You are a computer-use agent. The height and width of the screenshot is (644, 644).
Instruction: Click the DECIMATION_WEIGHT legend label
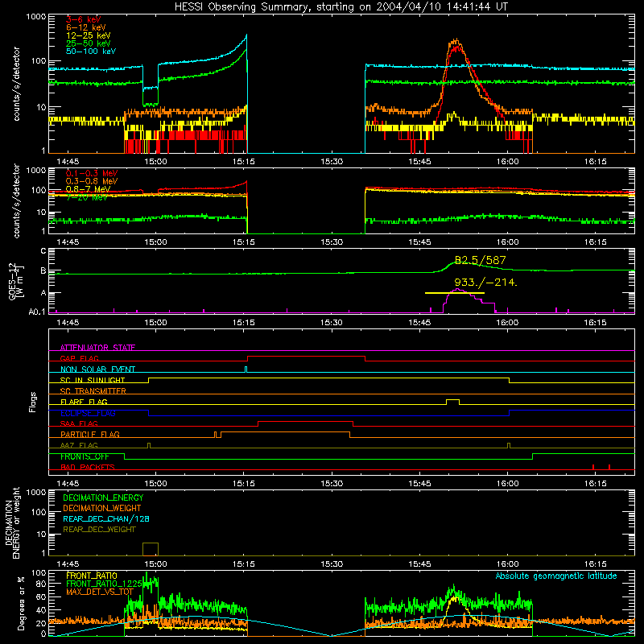102,508
